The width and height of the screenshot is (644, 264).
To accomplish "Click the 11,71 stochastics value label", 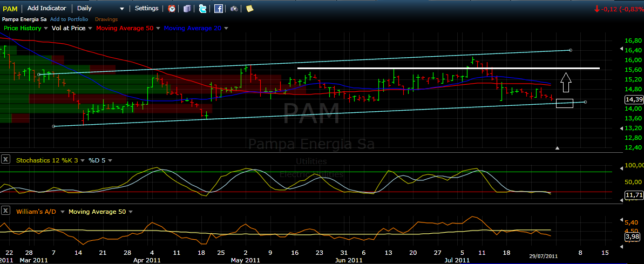I will point(634,195).
